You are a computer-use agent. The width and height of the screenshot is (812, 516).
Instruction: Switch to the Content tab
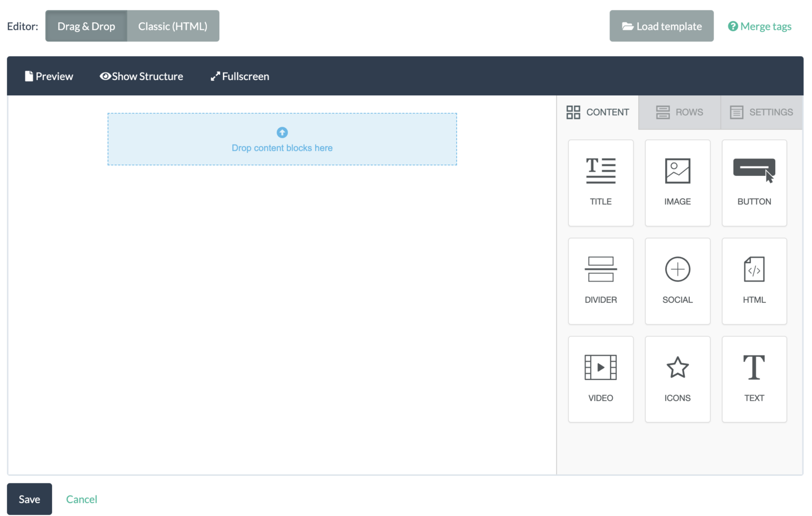(x=598, y=112)
